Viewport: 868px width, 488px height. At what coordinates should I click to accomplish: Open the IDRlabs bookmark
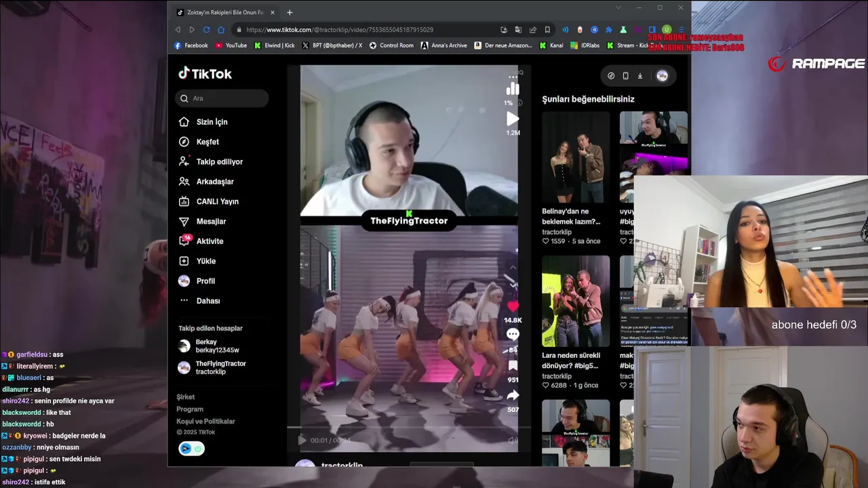(x=585, y=45)
